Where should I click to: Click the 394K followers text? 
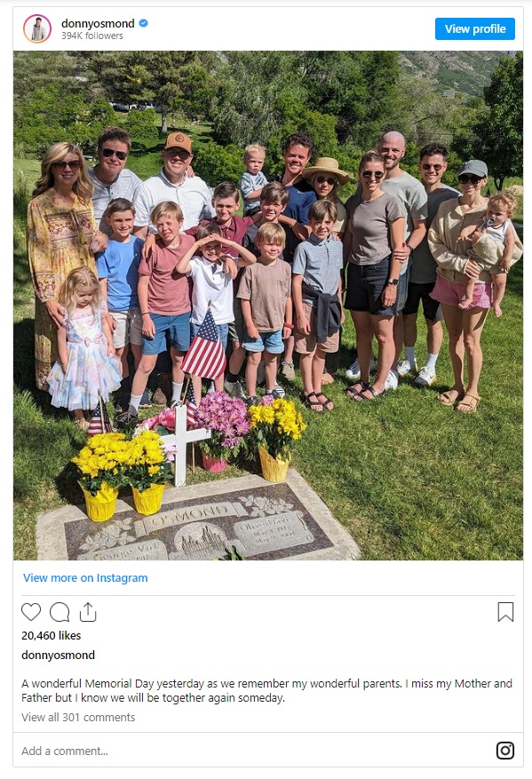tap(91, 36)
